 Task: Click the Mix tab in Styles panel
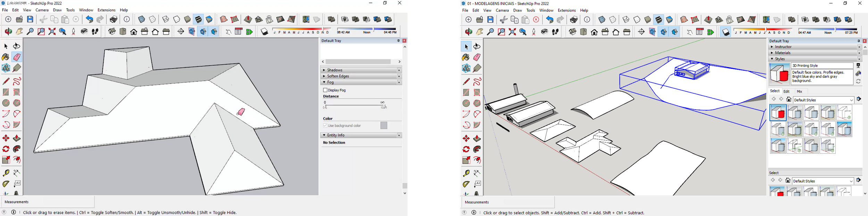tap(800, 91)
